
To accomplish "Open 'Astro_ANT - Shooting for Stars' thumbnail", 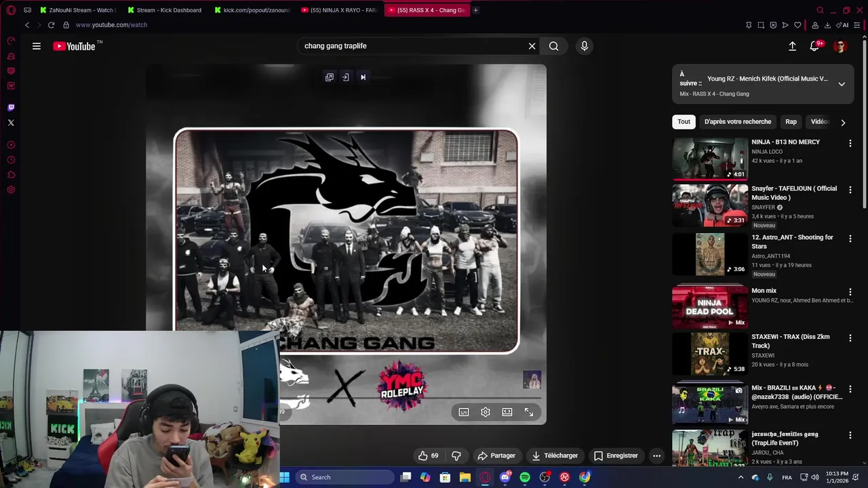I will pos(710,255).
